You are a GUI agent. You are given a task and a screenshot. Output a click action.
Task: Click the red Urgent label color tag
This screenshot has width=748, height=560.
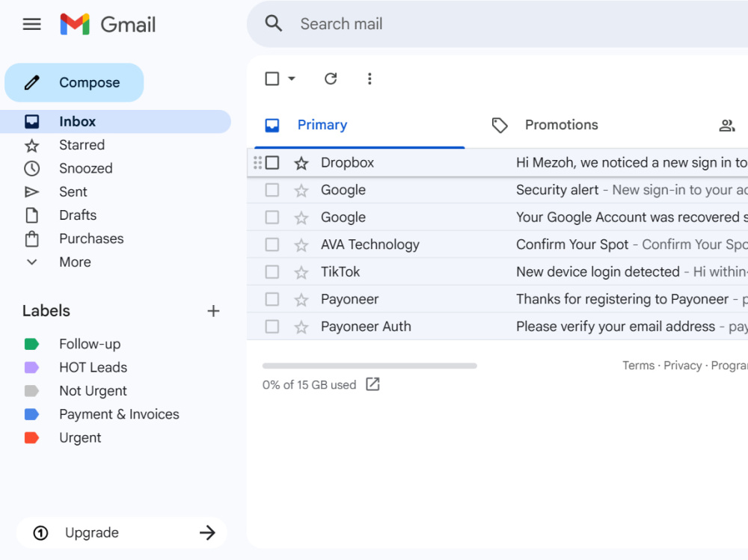coord(31,437)
